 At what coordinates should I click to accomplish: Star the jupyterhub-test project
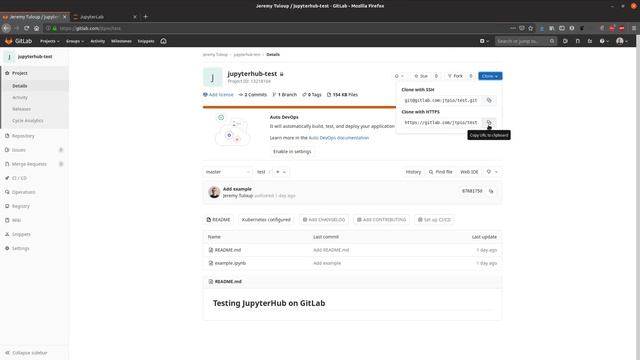(421, 76)
